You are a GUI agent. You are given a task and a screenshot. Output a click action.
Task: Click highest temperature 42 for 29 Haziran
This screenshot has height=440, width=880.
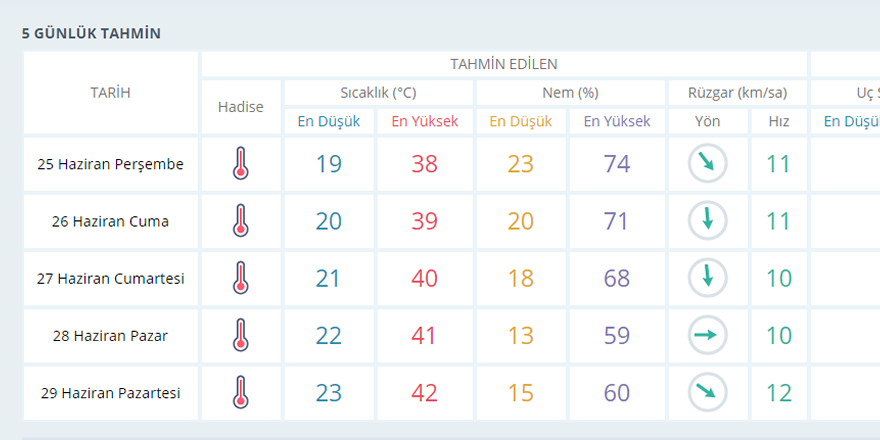click(x=424, y=393)
